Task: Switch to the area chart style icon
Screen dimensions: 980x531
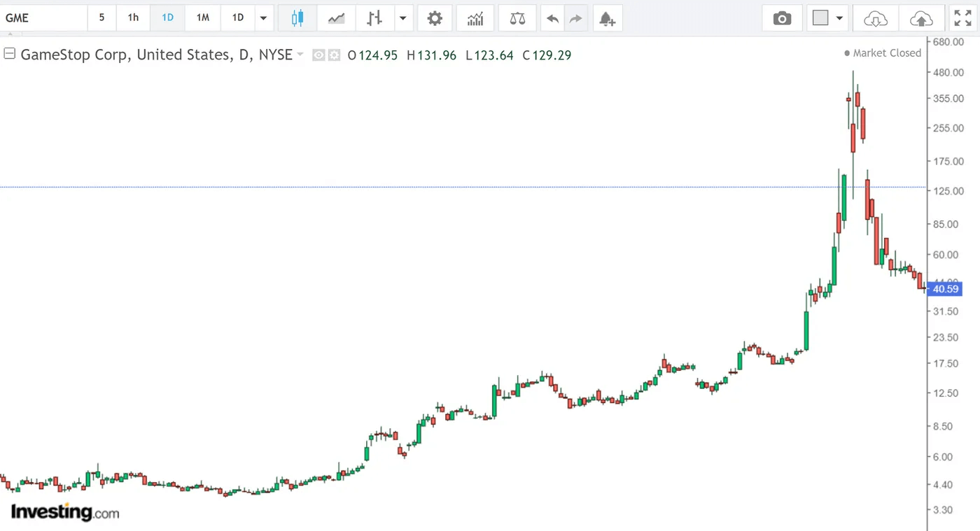Action: coord(336,18)
